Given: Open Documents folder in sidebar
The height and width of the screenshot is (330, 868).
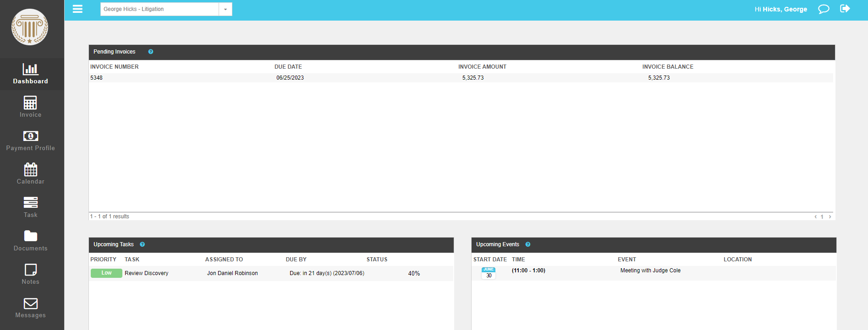Looking at the screenshot, I should [x=30, y=241].
